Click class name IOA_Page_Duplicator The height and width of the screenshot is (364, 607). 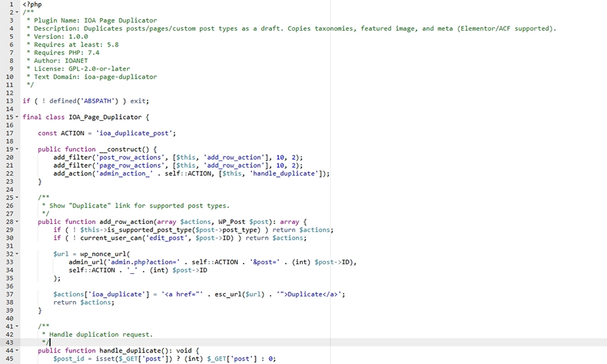click(105, 117)
